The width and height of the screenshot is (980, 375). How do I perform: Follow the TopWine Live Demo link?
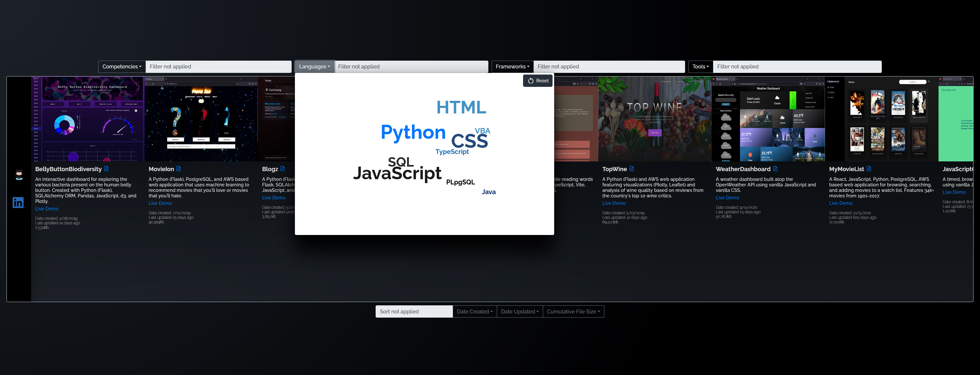tap(614, 203)
